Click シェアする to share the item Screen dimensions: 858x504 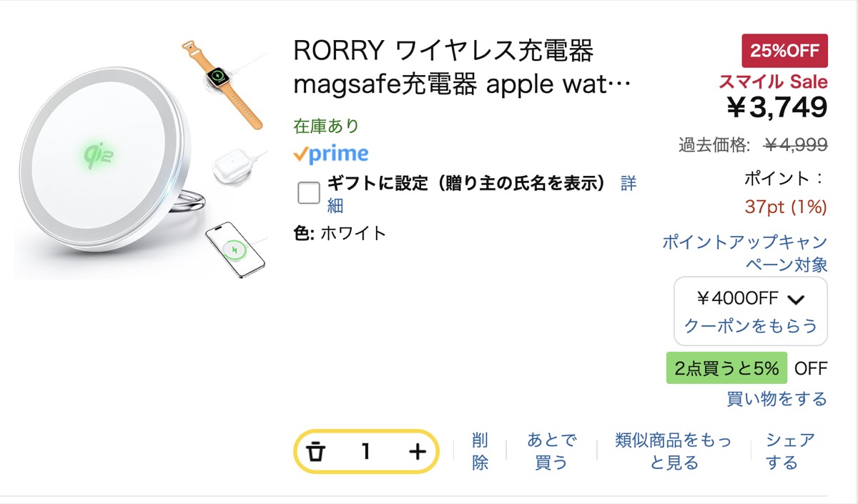(x=789, y=451)
